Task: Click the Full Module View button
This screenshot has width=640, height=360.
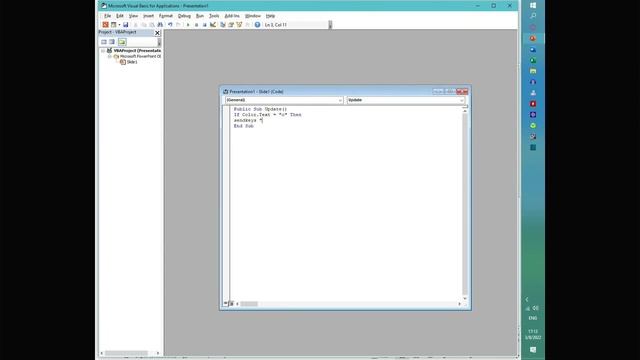Action: click(231, 304)
